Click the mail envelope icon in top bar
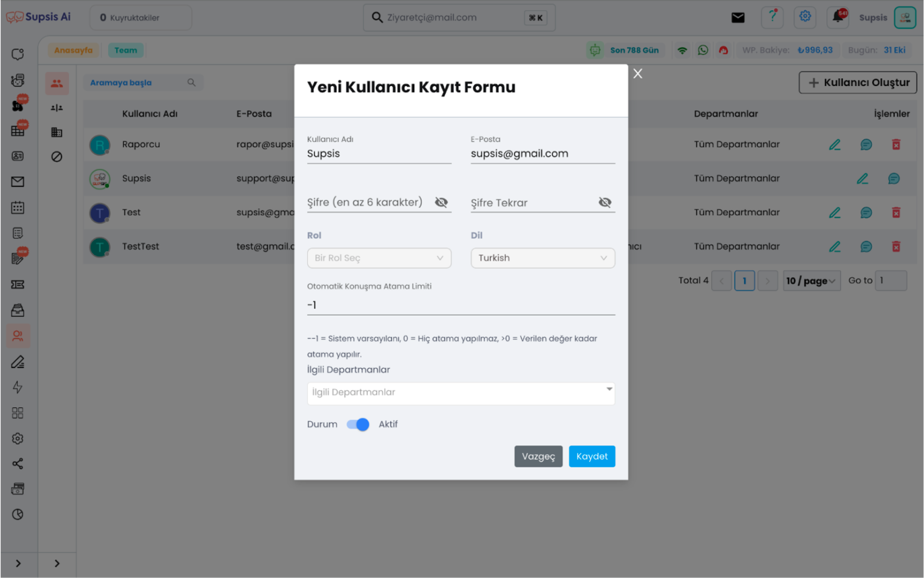 tap(738, 17)
